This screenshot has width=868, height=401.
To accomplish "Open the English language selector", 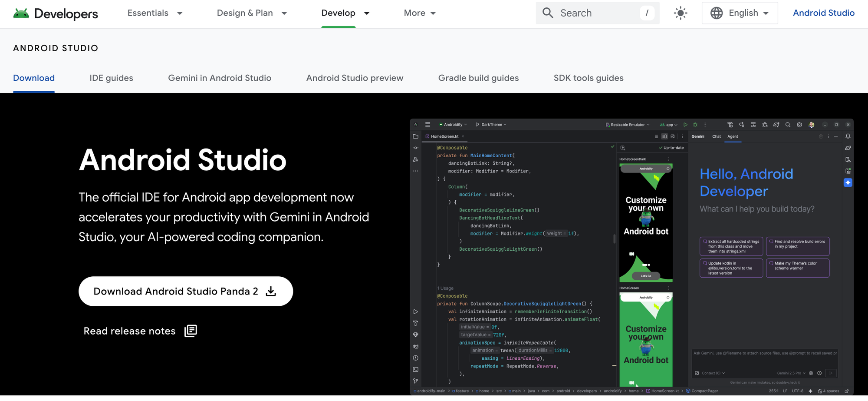I will pos(740,13).
